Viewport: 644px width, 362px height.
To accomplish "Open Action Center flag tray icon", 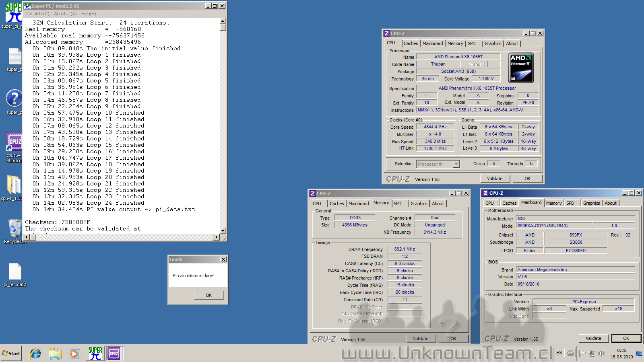I will (582, 354).
